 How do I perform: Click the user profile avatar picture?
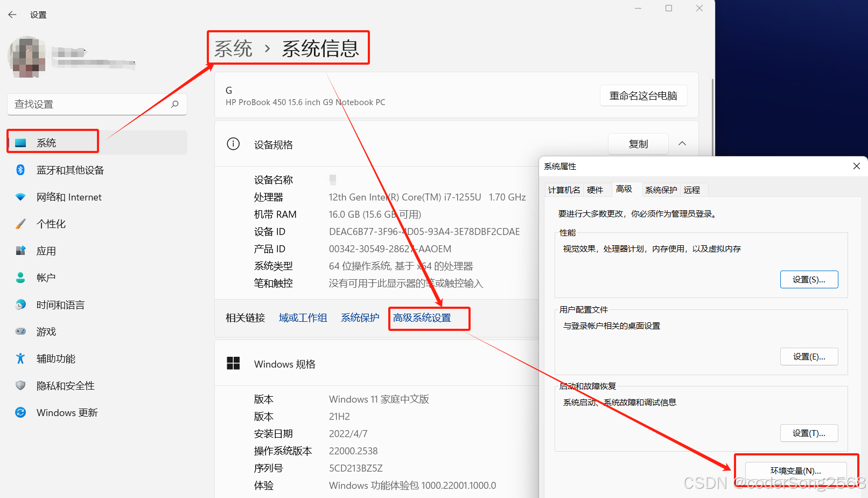coord(26,57)
